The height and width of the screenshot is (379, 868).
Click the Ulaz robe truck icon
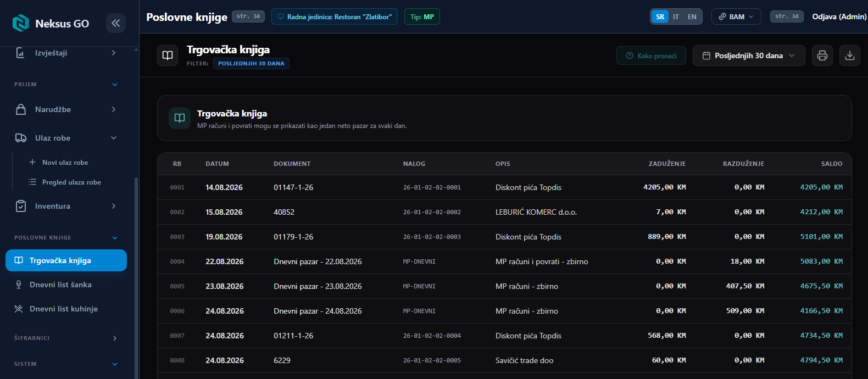coord(21,138)
